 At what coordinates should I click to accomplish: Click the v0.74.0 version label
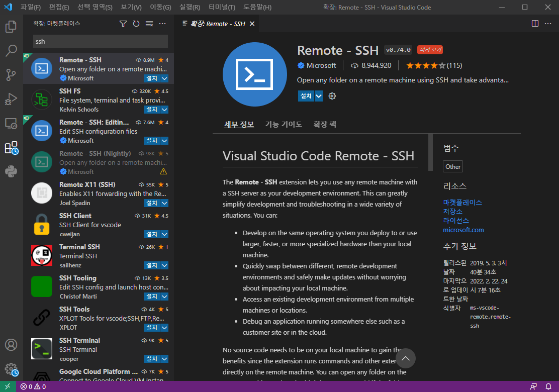398,50
